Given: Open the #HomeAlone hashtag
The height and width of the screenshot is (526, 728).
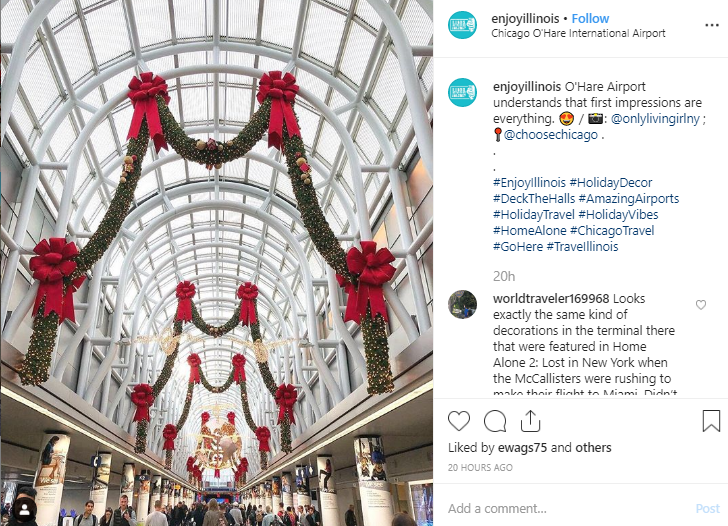Looking at the screenshot, I should coord(529,231).
